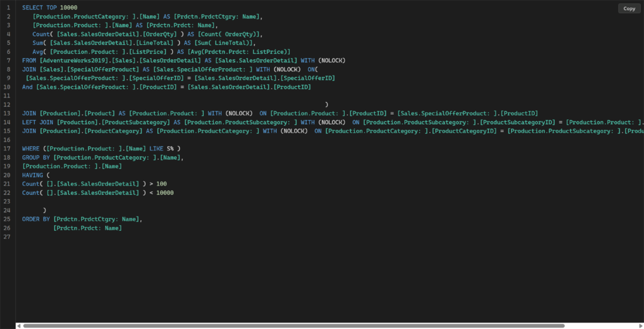
Task: Click the Copy button
Action: point(629,8)
